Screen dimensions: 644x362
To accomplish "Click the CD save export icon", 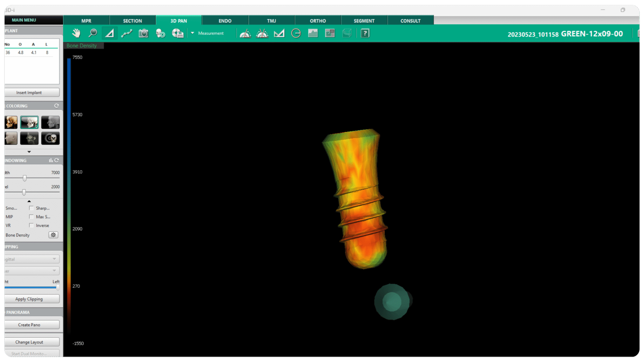I will (177, 33).
